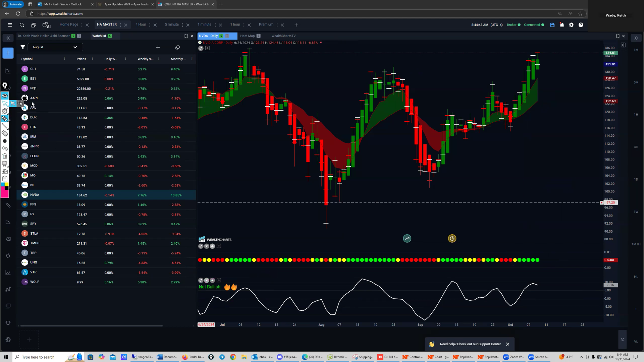Select the 1W timeframe button
Screen dimensions: 644x362
[x=636, y=212]
